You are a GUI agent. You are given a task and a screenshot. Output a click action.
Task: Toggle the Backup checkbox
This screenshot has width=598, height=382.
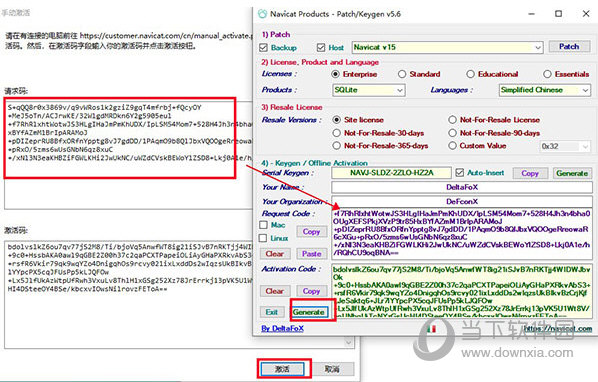[x=264, y=48]
